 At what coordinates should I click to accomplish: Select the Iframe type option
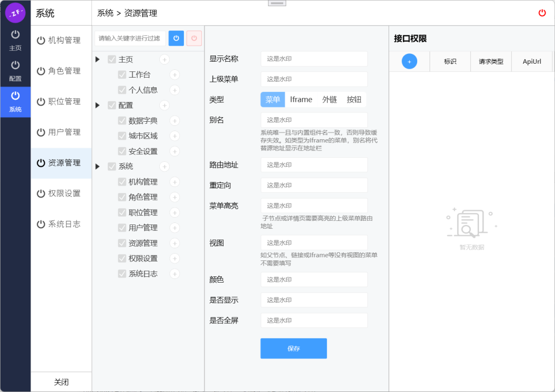click(x=301, y=100)
